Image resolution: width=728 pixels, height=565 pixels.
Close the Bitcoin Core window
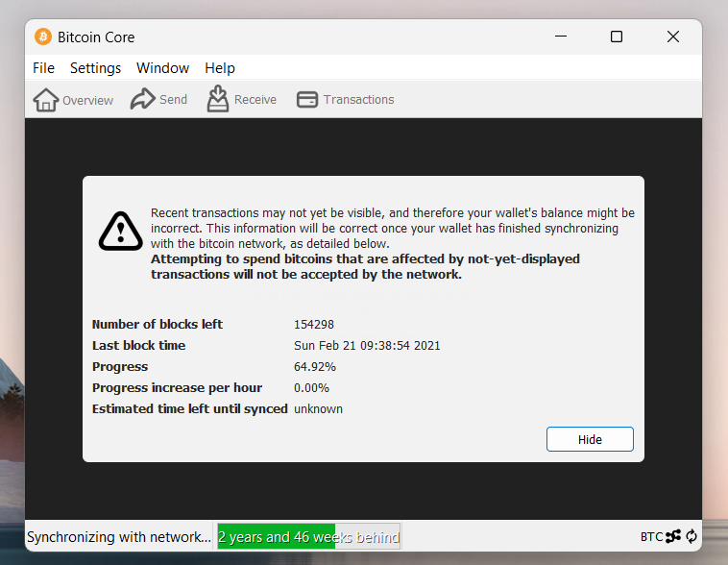[x=672, y=37]
